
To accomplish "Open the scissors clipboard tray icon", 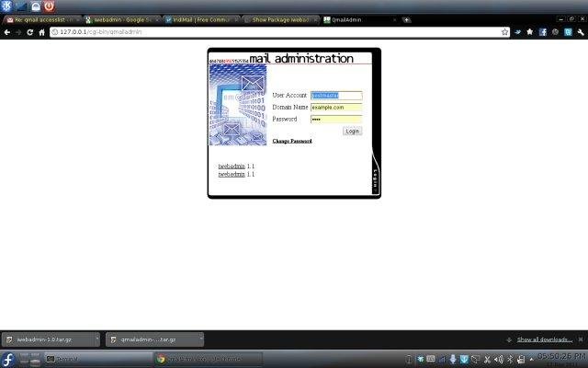I will 487,360.
